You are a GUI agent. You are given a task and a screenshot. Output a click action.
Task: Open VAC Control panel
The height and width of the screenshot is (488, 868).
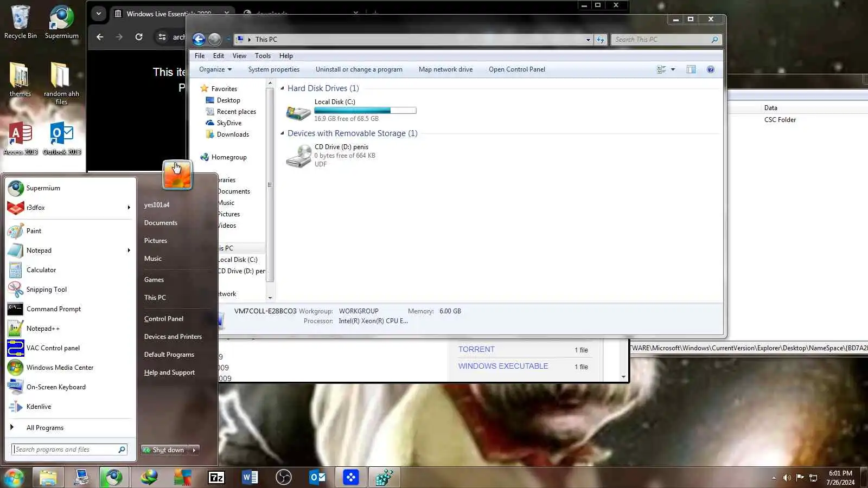pyautogui.click(x=71, y=348)
